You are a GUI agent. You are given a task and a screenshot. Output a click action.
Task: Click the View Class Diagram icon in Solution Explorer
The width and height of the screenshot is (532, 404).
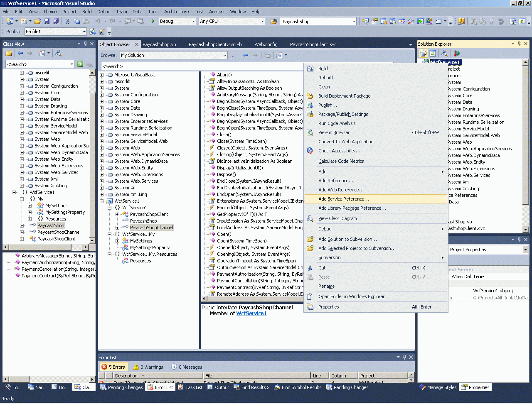(x=445, y=53)
